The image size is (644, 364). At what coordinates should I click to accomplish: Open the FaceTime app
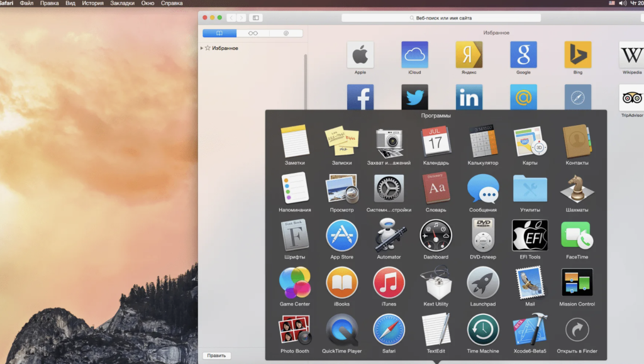point(577,235)
